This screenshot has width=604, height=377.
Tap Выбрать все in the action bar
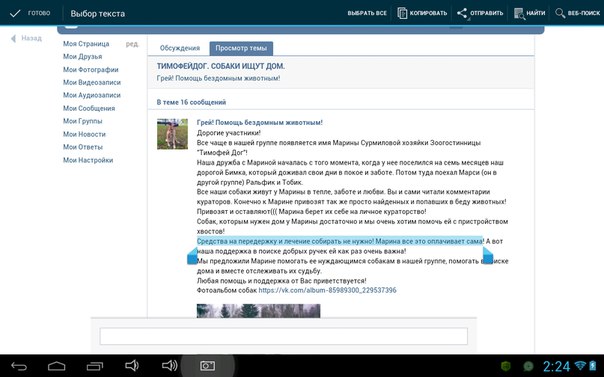[367, 13]
